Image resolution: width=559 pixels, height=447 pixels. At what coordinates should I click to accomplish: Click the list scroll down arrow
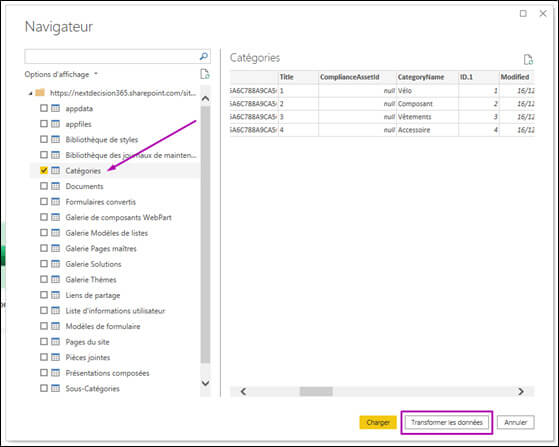[x=205, y=383]
